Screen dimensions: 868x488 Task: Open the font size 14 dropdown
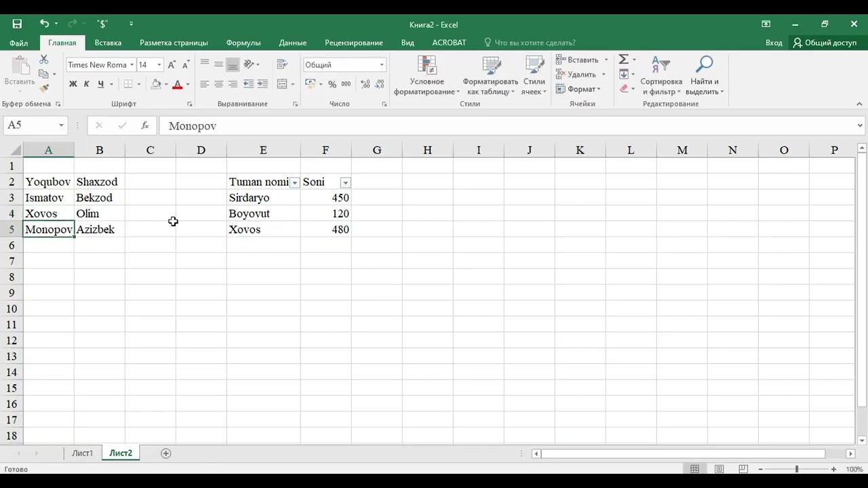[x=159, y=65]
